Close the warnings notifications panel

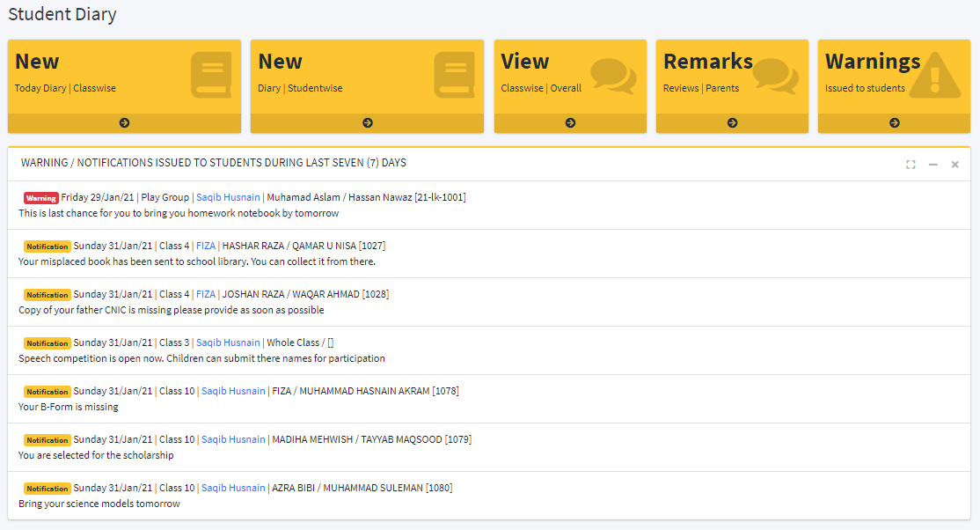click(x=954, y=165)
